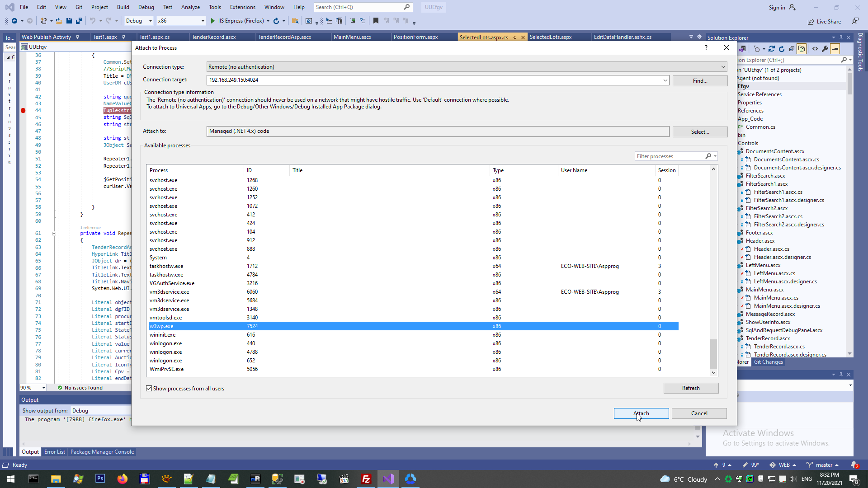The image size is (868, 488).
Task: Open the Connection type dropdown
Action: tap(723, 67)
